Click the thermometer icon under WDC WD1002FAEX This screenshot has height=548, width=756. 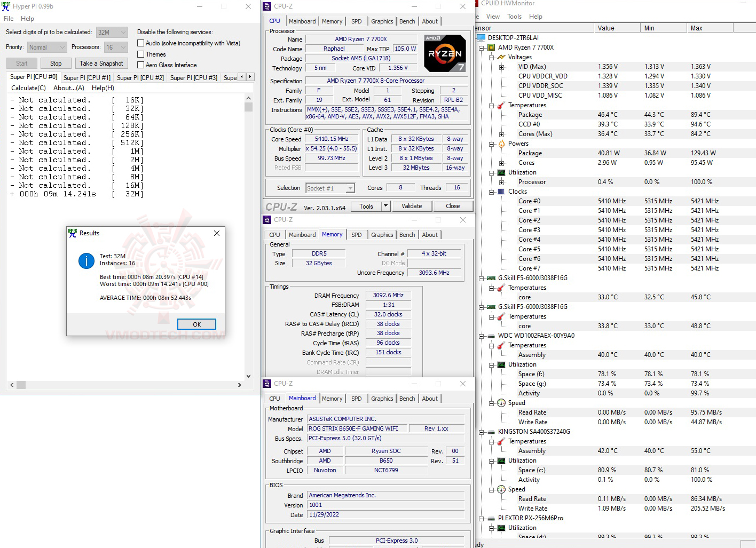click(501, 345)
